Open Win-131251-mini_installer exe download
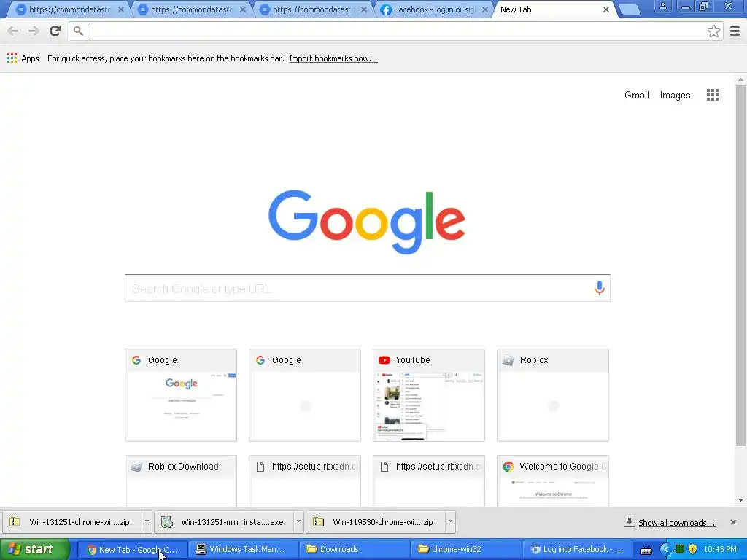This screenshot has height=560, width=747. pyautogui.click(x=225, y=522)
